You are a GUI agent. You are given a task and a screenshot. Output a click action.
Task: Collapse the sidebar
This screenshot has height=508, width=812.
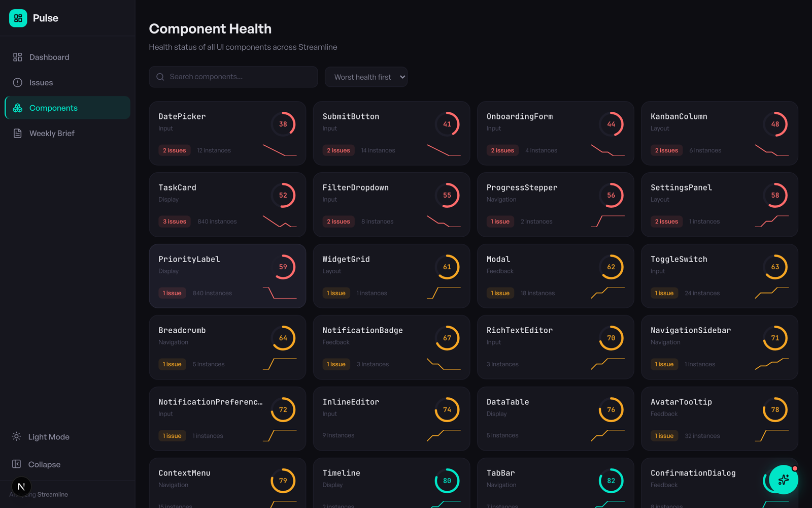click(44, 464)
